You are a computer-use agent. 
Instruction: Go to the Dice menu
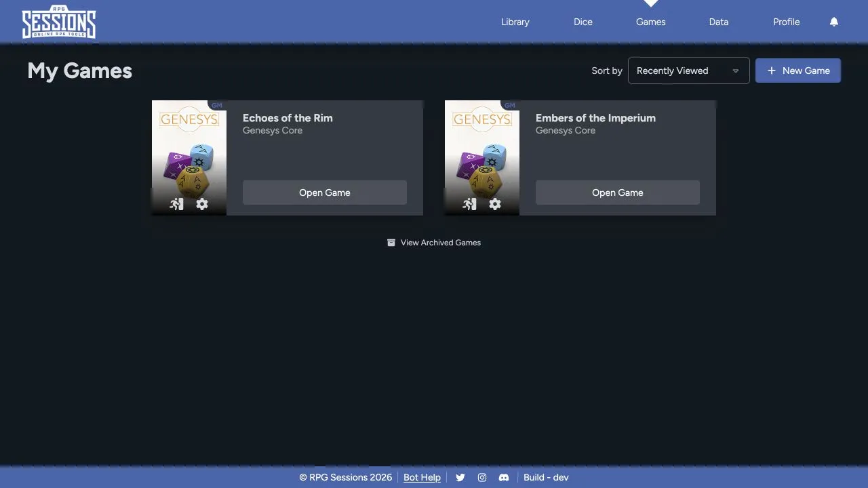(x=583, y=22)
